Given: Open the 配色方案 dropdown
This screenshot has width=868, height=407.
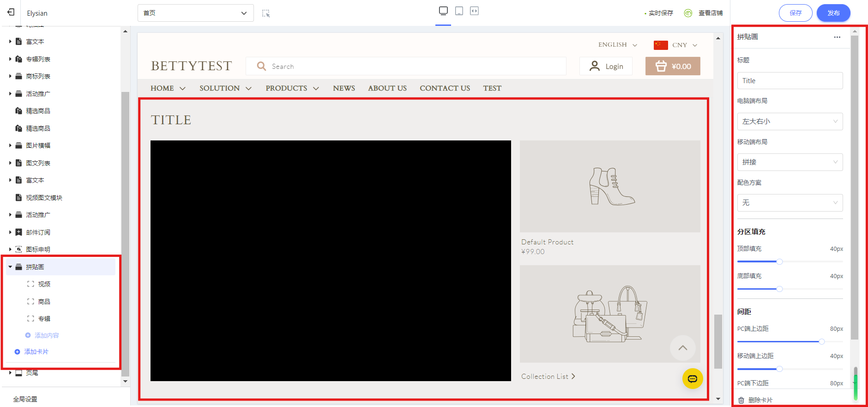Looking at the screenshot, I should point(790,203).
